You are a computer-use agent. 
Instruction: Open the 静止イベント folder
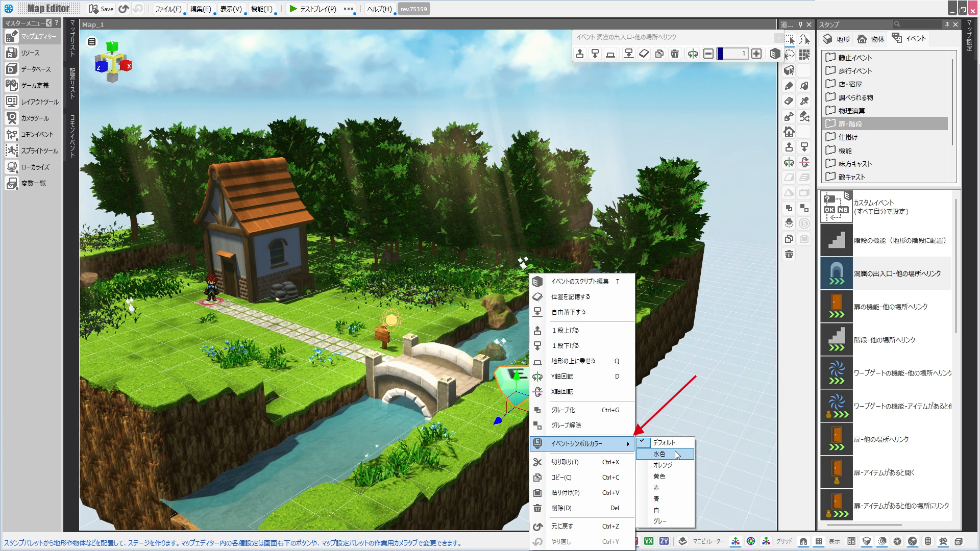[885, 58]
